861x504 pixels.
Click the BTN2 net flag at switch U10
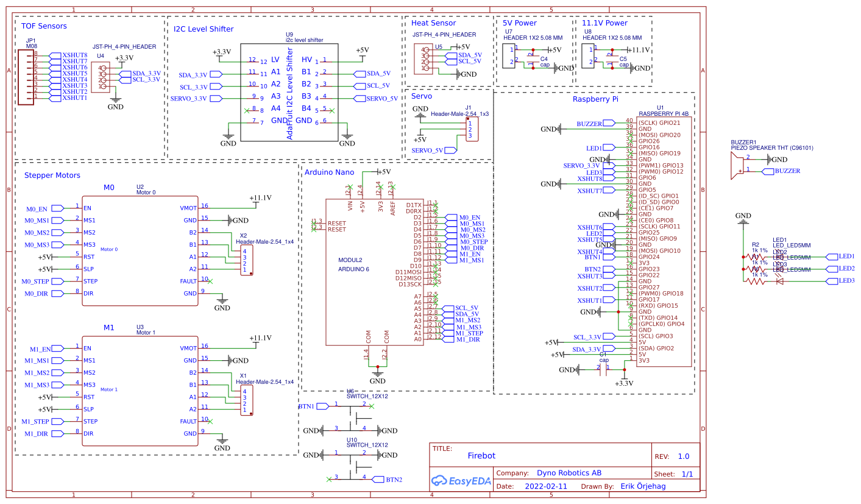click(387, 480)
